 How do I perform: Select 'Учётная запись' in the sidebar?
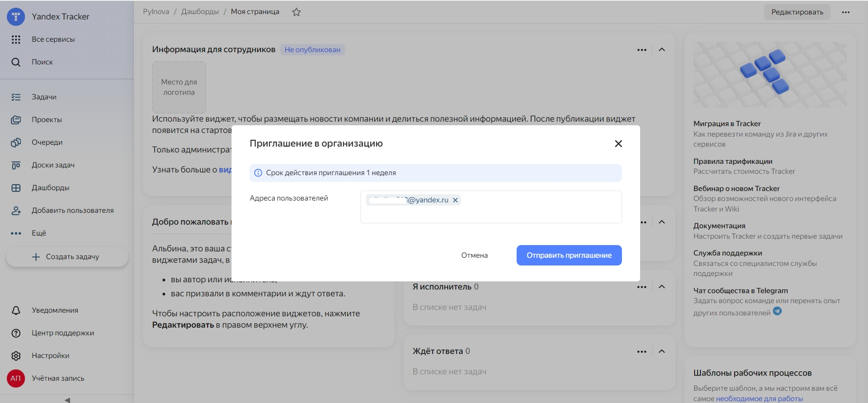pyautogui.click(x=58, y=378)
